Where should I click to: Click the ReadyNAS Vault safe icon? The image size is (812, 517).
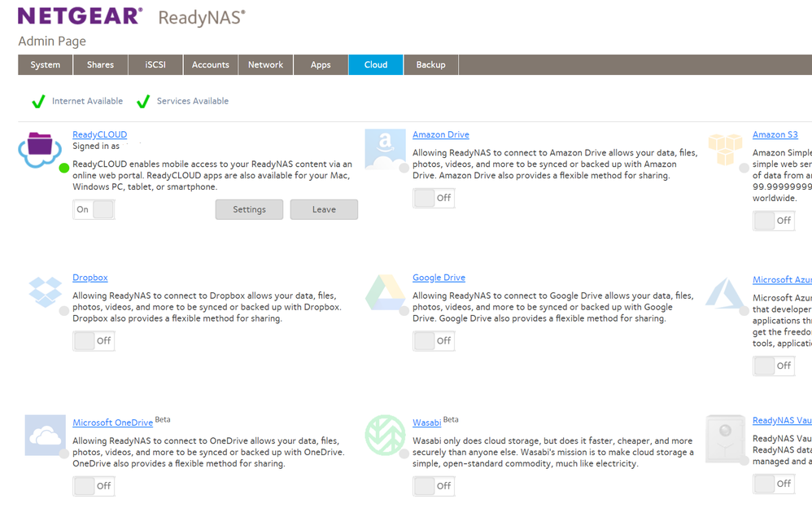[725, 438]
